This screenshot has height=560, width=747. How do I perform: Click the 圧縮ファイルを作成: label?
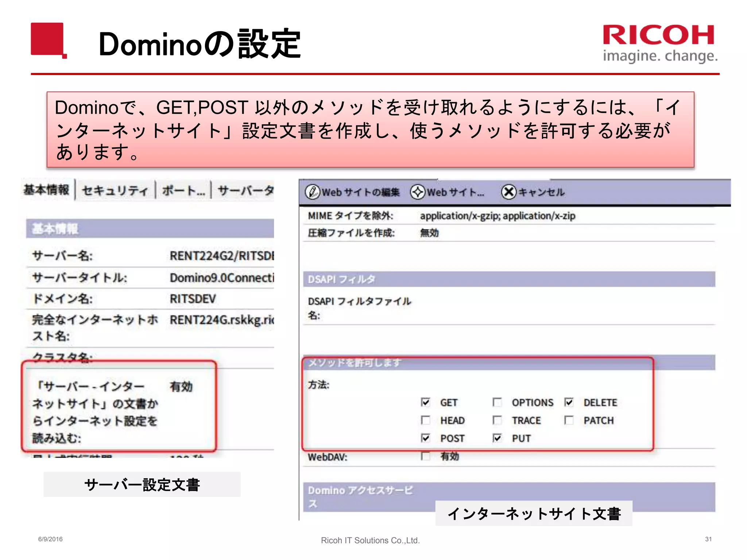tap(351, 233)
